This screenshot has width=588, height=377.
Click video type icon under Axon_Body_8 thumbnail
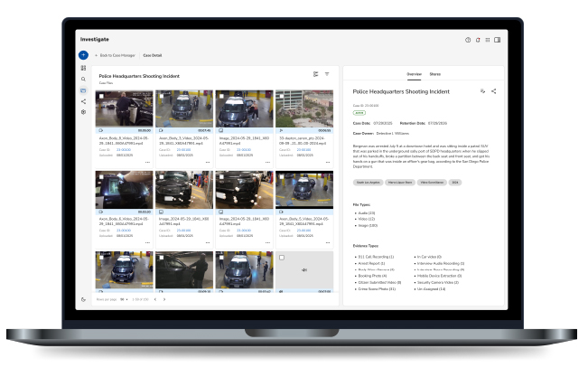[x=101, y=130]
